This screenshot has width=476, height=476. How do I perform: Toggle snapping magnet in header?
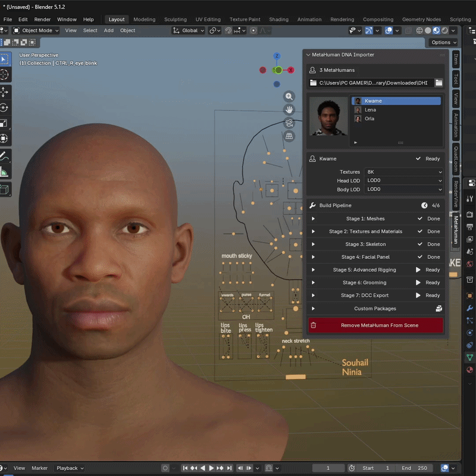[x=228, y=30]
